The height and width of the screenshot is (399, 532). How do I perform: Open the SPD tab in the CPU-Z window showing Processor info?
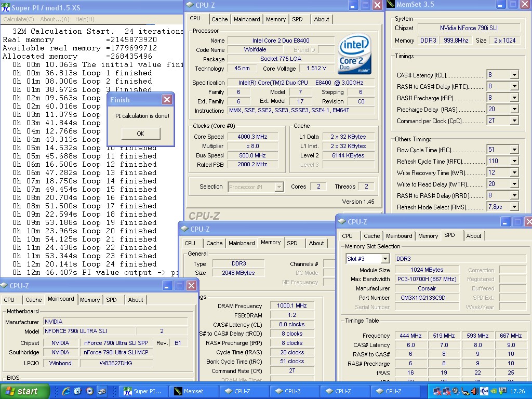point(298,19)
